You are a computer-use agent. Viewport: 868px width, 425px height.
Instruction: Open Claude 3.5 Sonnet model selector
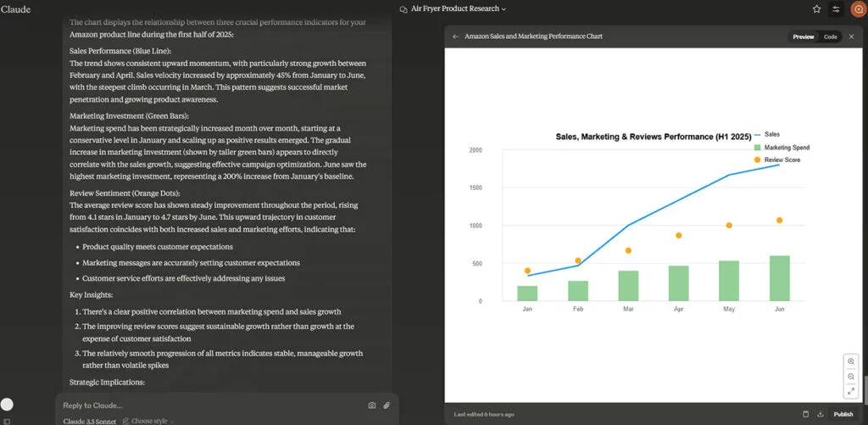[89, 421]
